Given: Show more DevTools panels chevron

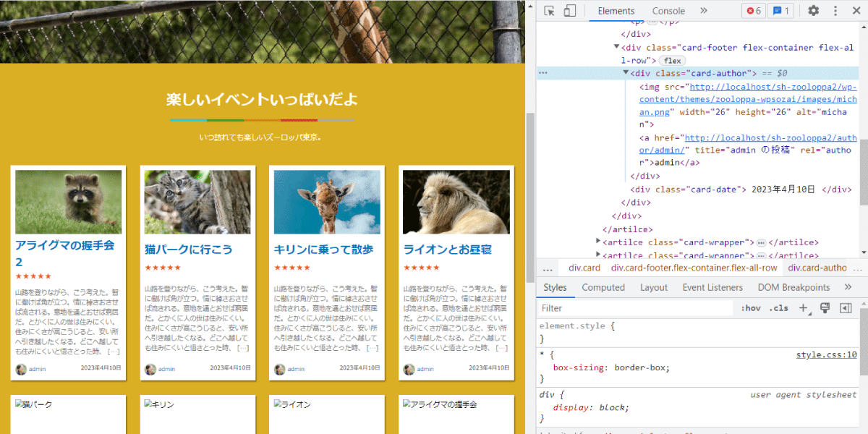Looking at the screenshot, I should [x=704, y=11].
